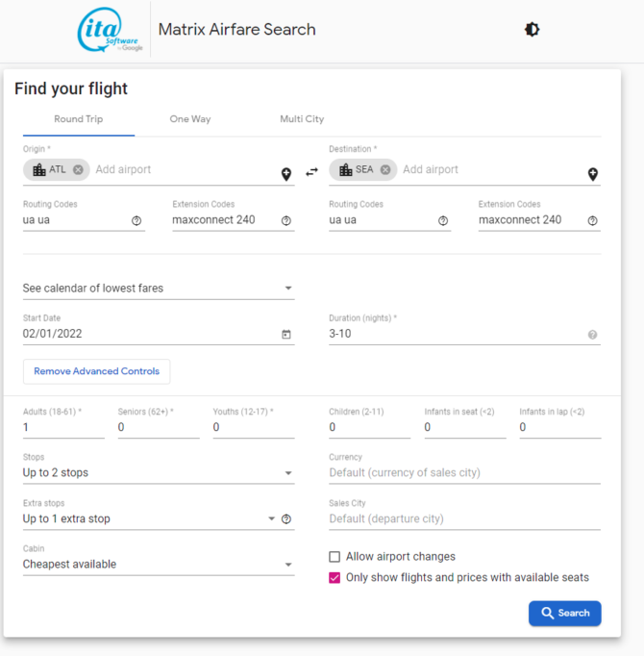Click the Adults passenger count field
This screenshot has width=644, height=656.
point(63,427)
